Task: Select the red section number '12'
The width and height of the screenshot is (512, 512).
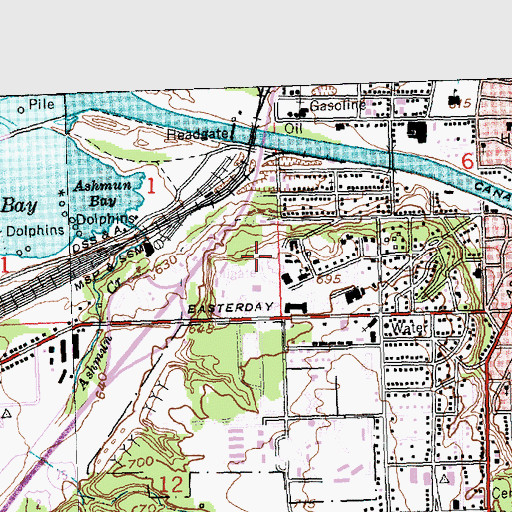Action: [x=172, y=484]
